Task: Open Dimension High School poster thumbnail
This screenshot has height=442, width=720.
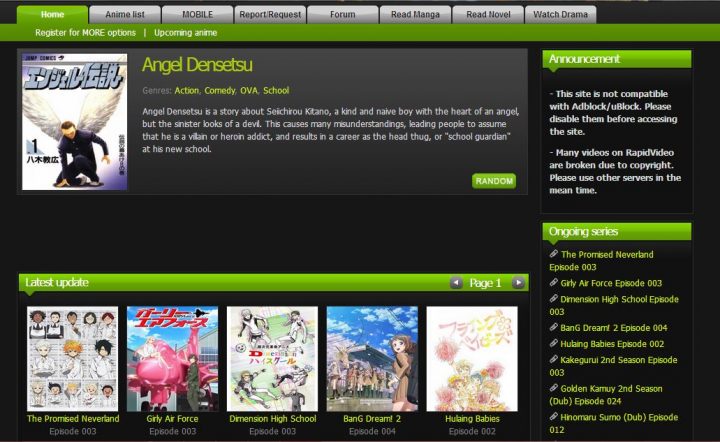Action: (272, 359)
